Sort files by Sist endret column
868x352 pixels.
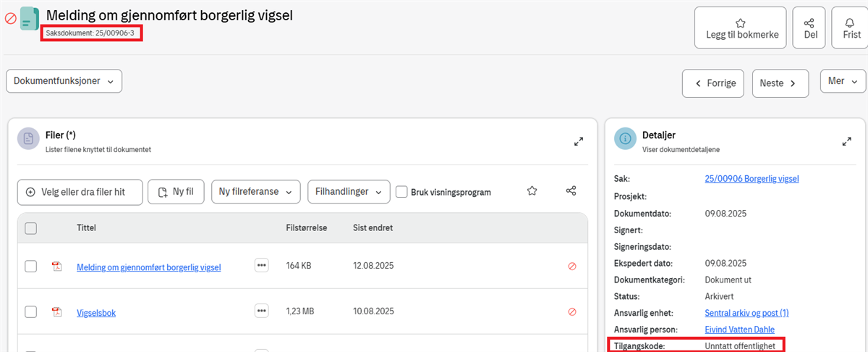click(x=373, y=228)
